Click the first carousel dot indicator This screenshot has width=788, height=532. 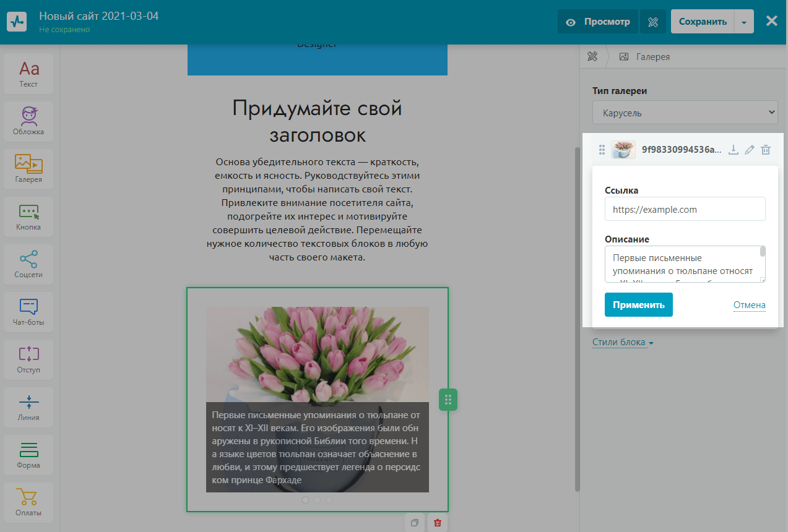pyautogui.click(x=306, y=500)
